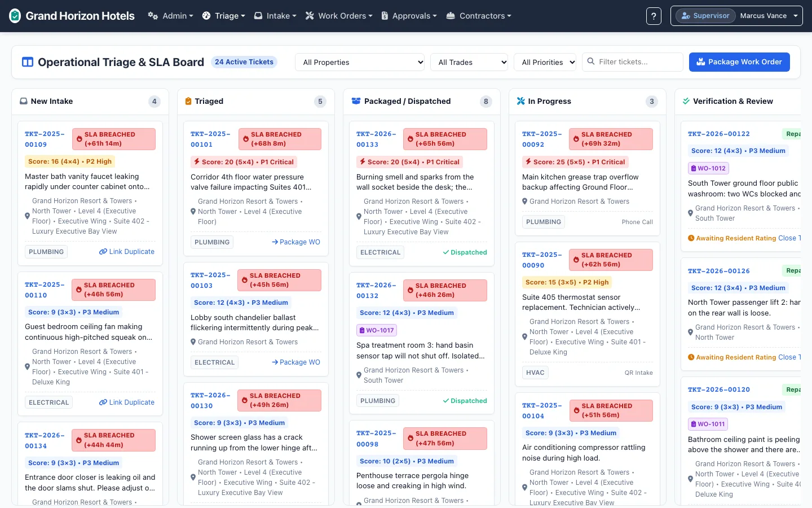Click the clipboard icon in Triaged header
The width and height of the screenshot is (812, 508).
(188, 102)
